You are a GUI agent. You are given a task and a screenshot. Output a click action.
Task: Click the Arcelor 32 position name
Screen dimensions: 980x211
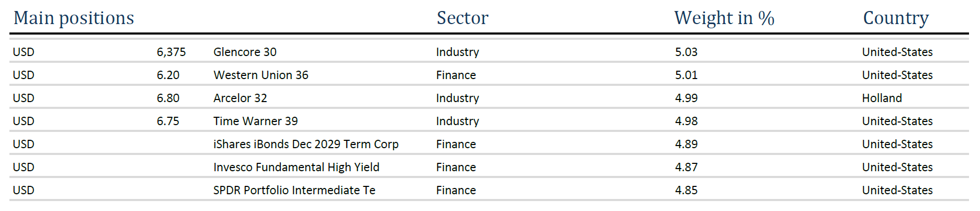(240, 98)
